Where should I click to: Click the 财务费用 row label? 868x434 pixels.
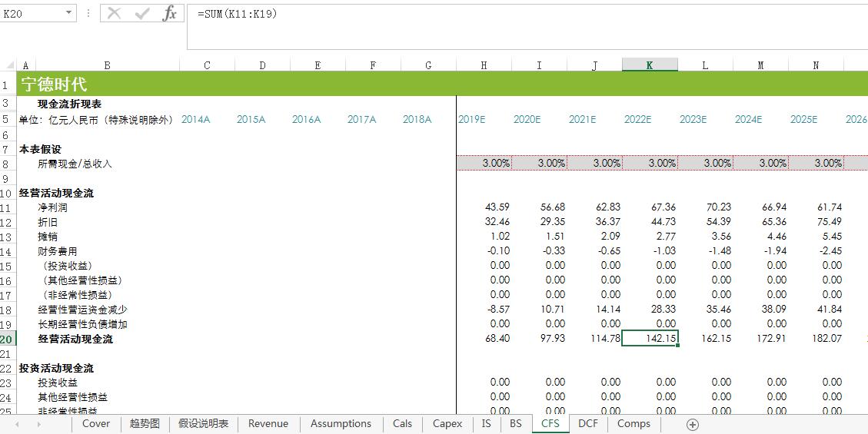coord(58,251)
